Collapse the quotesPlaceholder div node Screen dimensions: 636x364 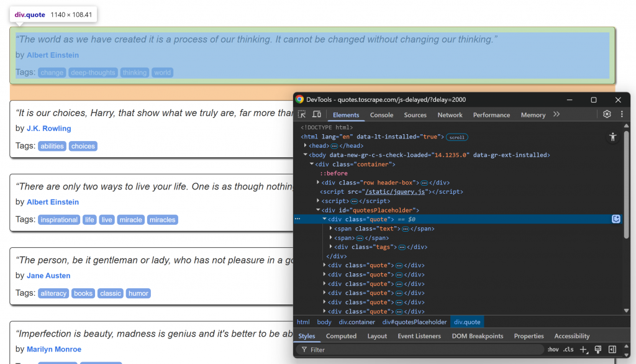pos(318,210)
